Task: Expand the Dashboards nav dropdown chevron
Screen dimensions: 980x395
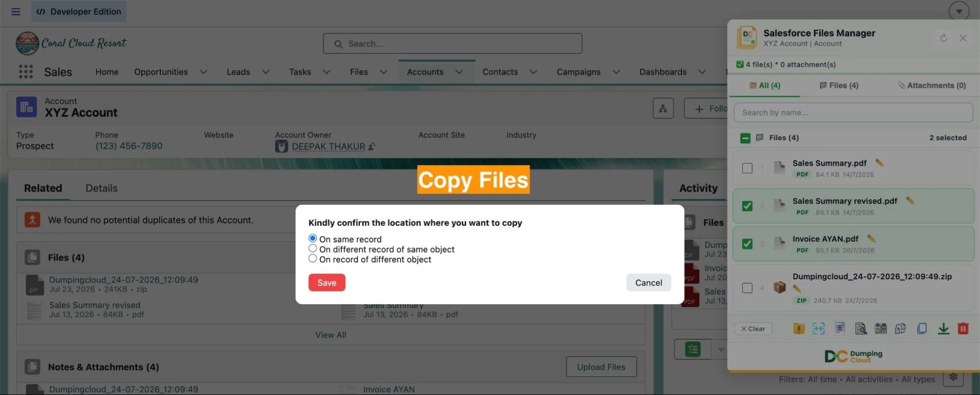Action: point(702,72)
